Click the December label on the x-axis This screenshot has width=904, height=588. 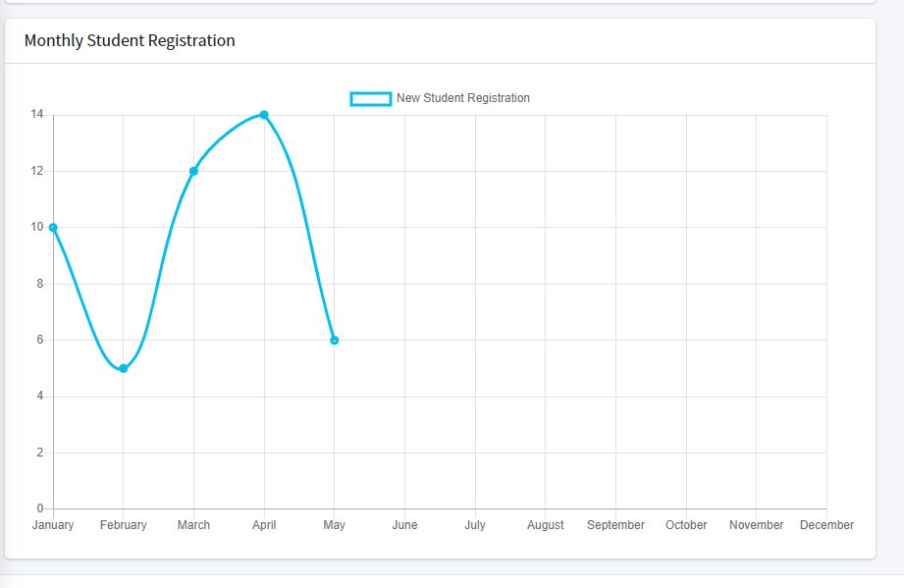pos(826,525)
